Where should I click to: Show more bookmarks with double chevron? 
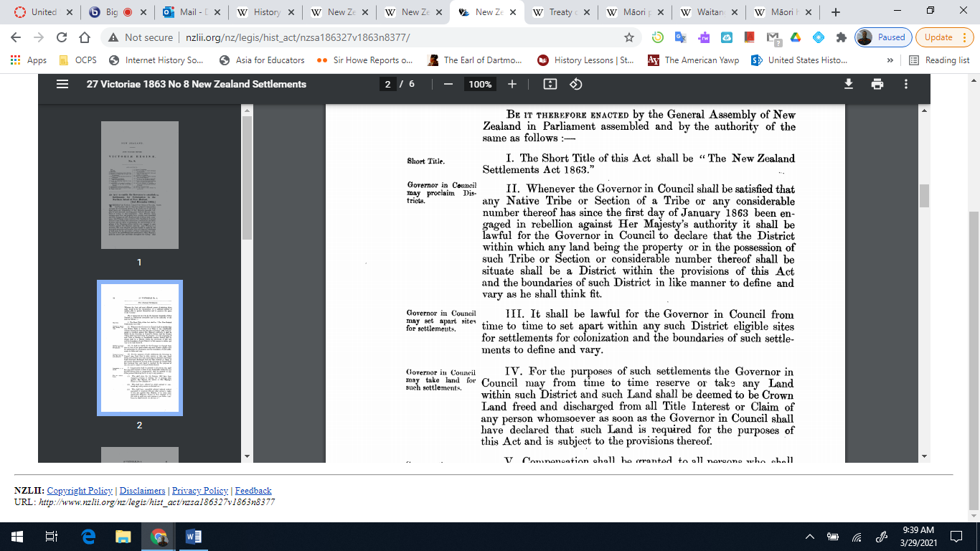890,60
